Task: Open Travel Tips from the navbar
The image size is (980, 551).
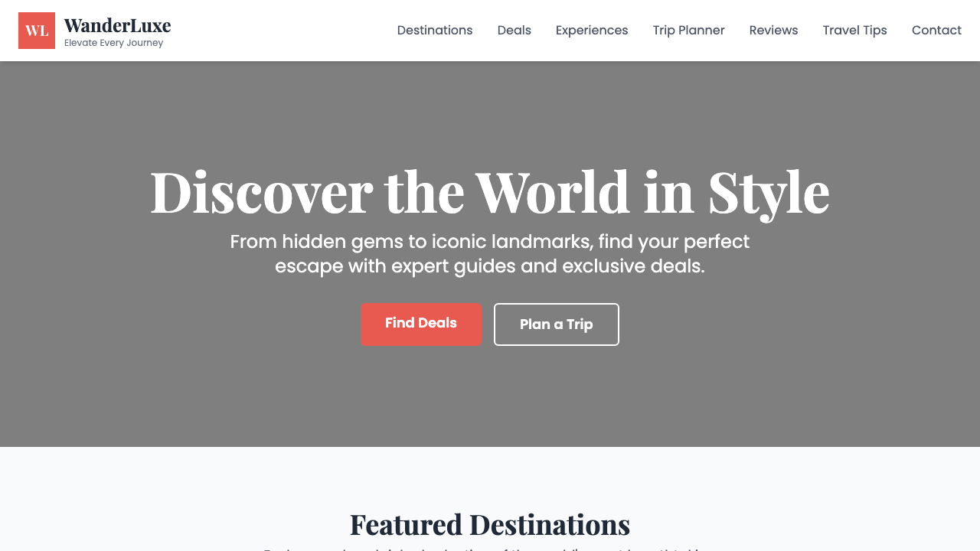Action: [x=855, y=31]
